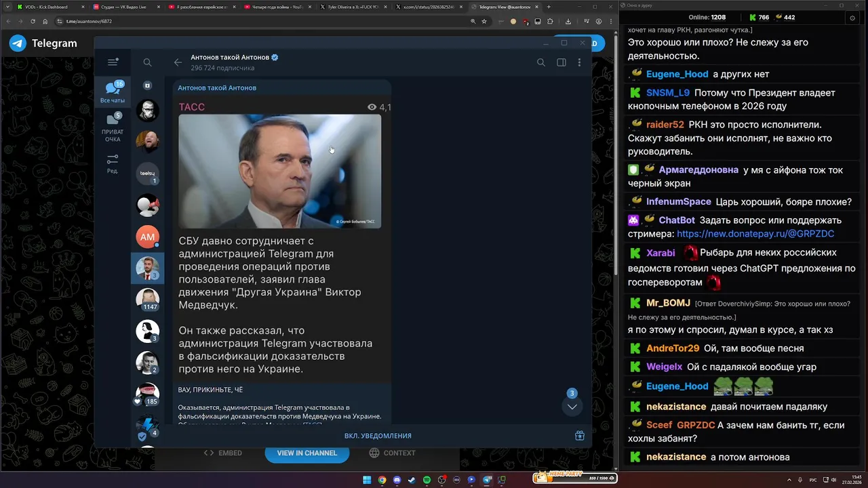
Task: Open a new browser tab with plus
Action: point(549,7)
